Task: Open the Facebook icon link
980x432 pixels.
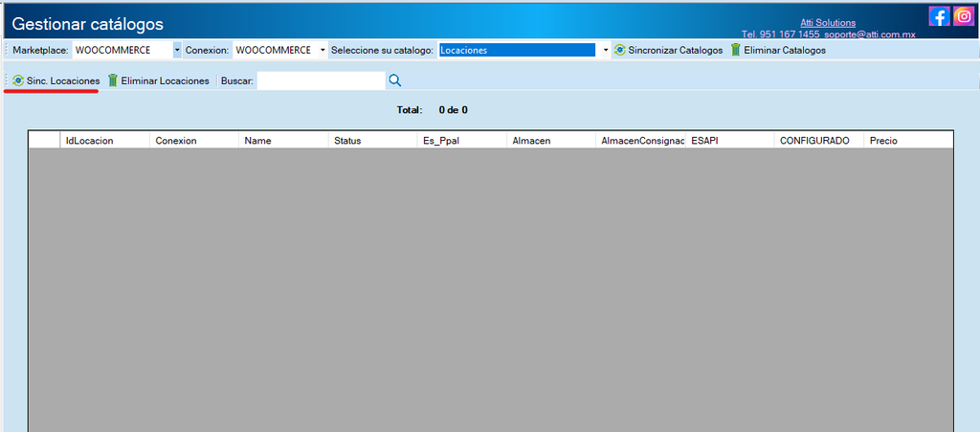Action: (940, 15)
